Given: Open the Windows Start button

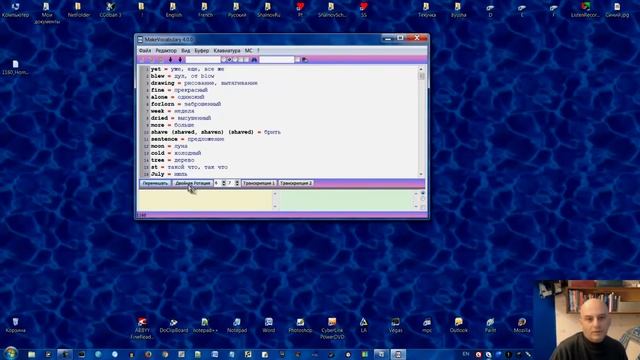Looking at the screenshot, I should click(11, 353).
